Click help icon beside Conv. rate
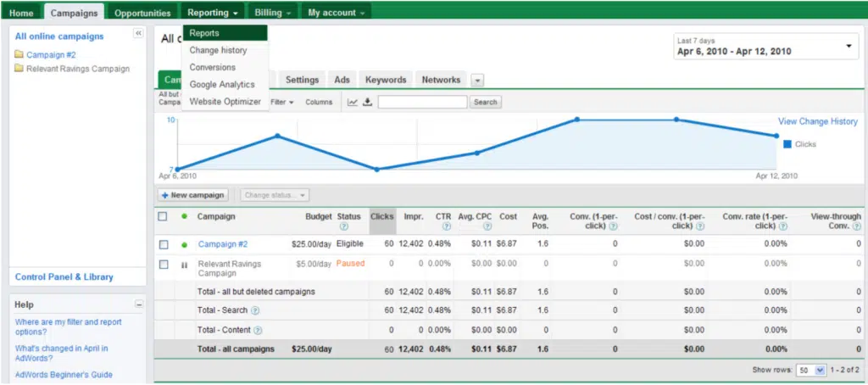The width and height of the screenshot is (868, 385). click(x=782, y=226)
